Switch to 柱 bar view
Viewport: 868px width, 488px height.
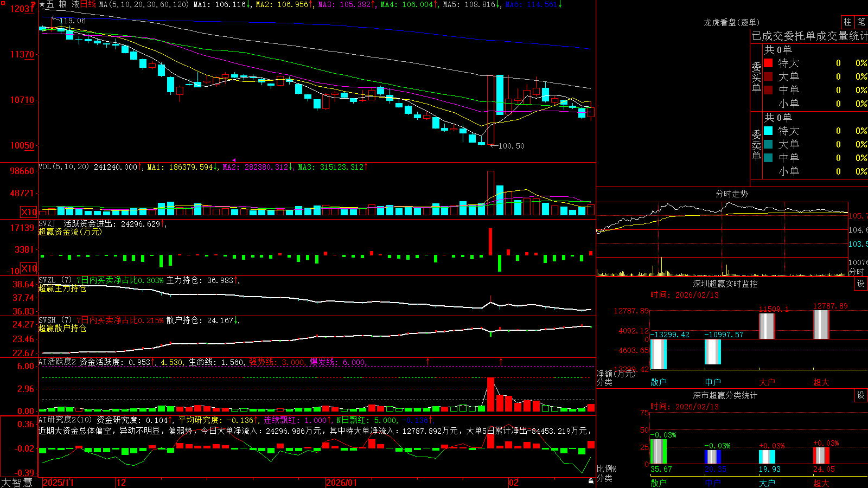847,22
